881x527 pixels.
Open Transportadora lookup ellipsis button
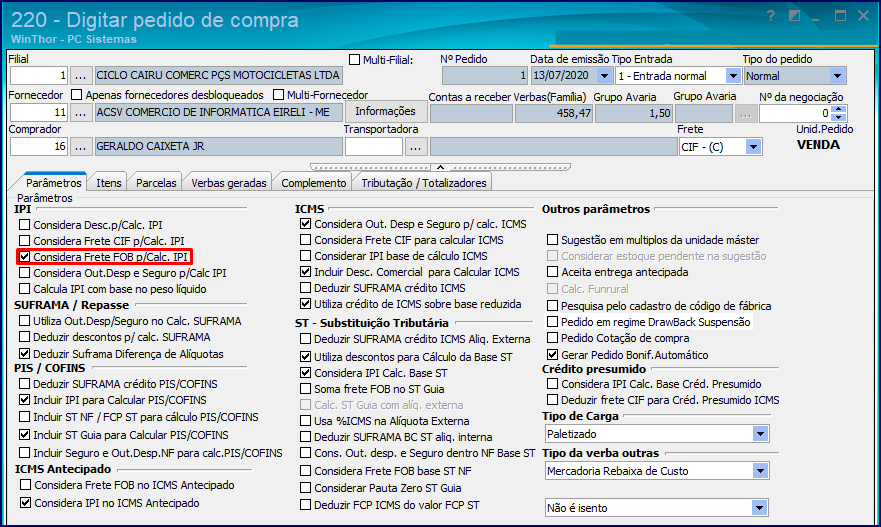(415, 147)
